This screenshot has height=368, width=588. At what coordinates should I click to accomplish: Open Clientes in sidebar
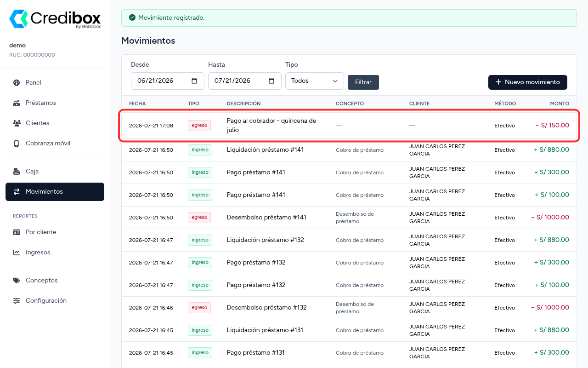click(55, 123)
